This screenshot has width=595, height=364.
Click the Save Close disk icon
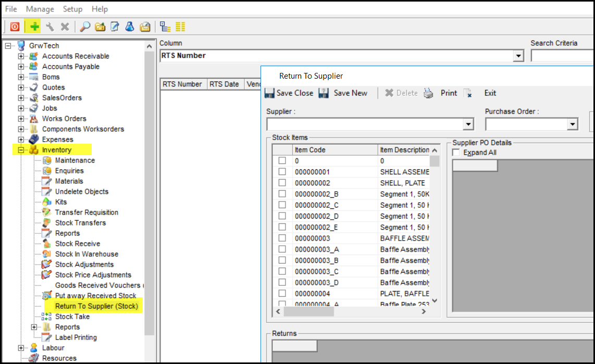click(x=269, y=93)
